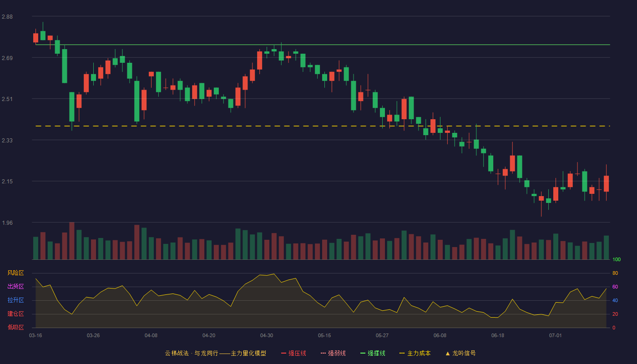Image resolution: width=637 pixels, height=364 pixels.
Task: Click the 04-30 date axis label
Action: pos(267,335)
